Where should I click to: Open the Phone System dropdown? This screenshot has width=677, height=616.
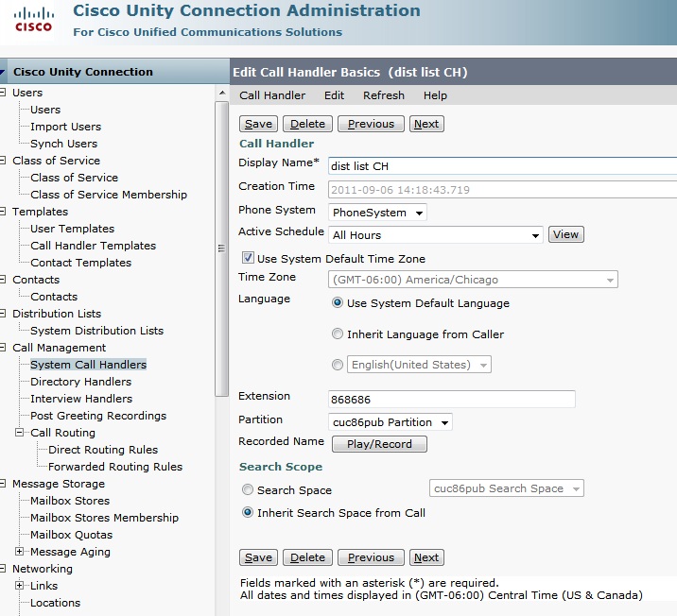click(x=377, y=213)
